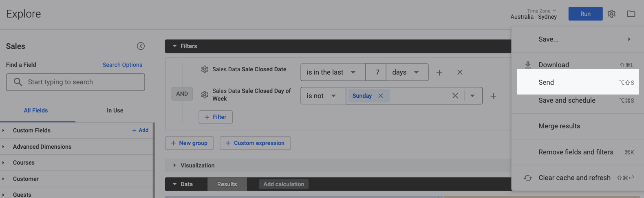Click the AND group operator button
Screen dimensions: 644x198
pos(182,94)
